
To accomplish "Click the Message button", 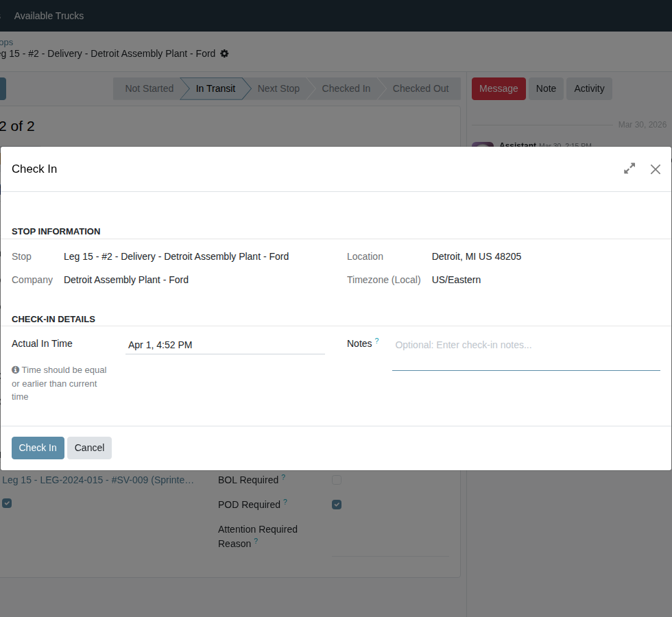I will pyautogui.click(x=499, y=88).
